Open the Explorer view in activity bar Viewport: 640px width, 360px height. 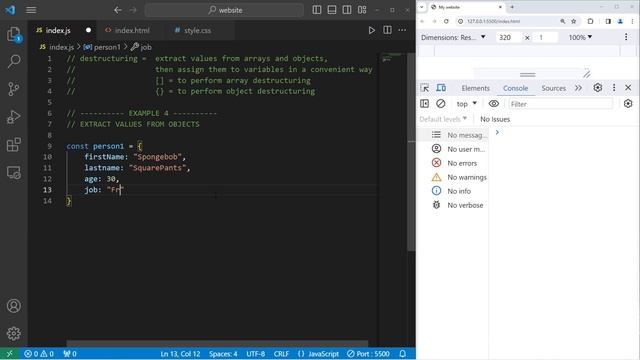click(13, 34)
